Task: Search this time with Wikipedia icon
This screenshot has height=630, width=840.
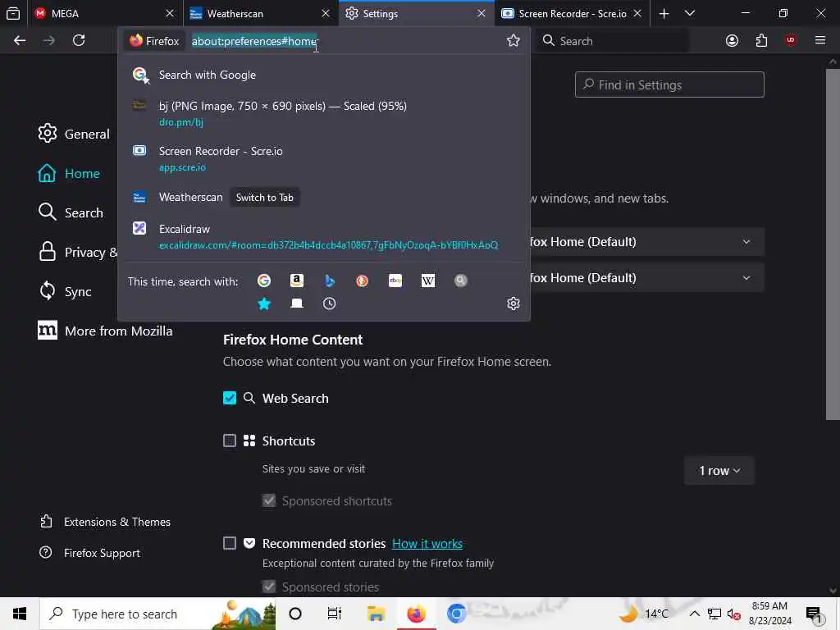Action: [x=428, y=281]
